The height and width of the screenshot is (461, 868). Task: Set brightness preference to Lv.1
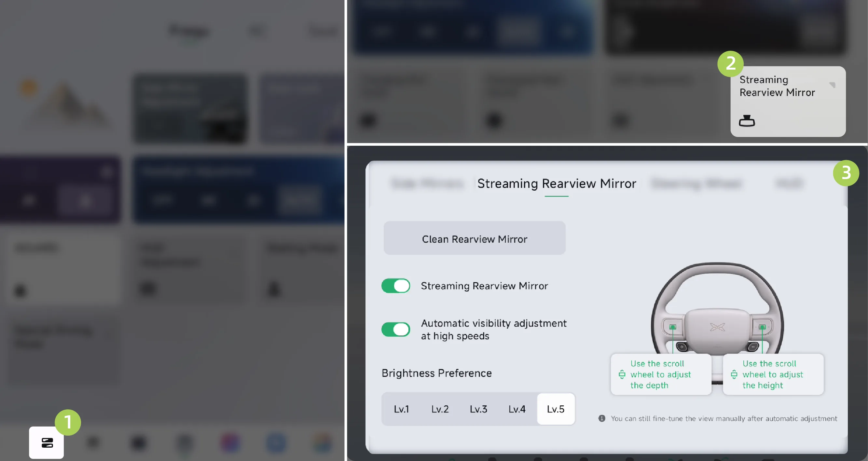point(401,409)
